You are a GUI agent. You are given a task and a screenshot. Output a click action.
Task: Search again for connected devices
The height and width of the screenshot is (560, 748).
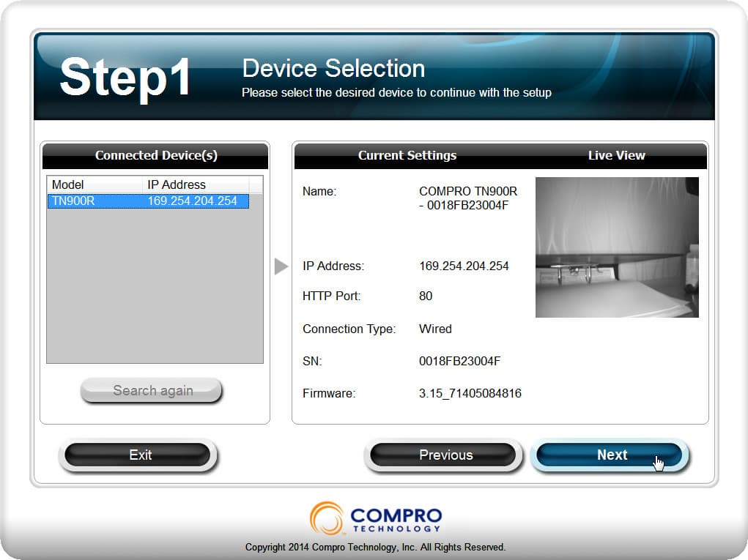[151, 391]
